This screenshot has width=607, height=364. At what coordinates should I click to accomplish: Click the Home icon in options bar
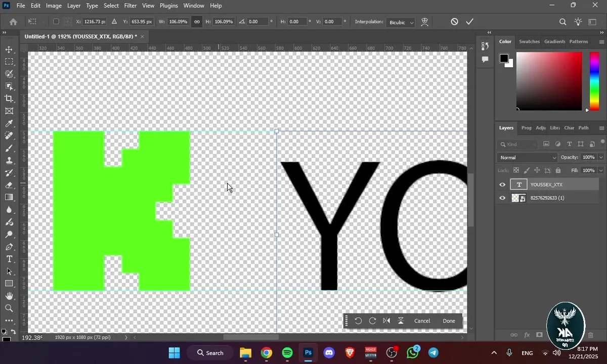13,22
